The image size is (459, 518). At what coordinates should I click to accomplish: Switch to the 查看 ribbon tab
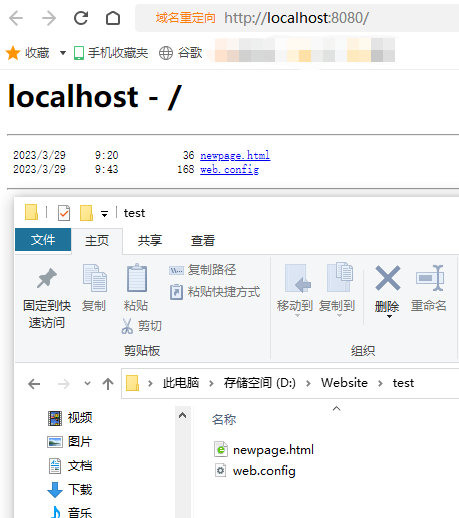point(203,241)
